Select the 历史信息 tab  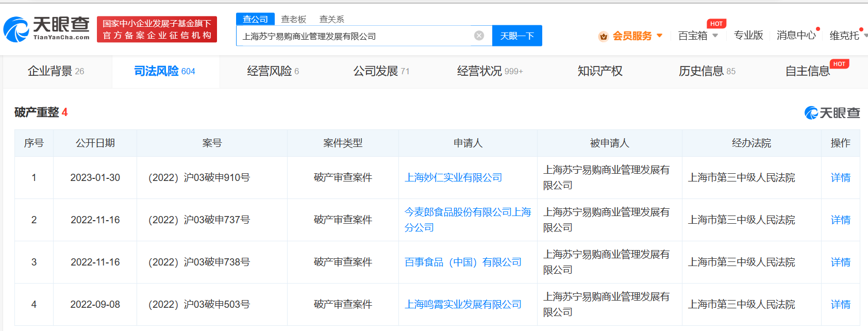click(x=707, y=71)
